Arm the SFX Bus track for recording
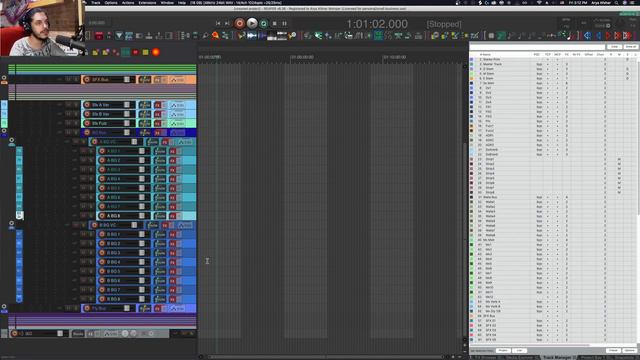 coord(87,80)
